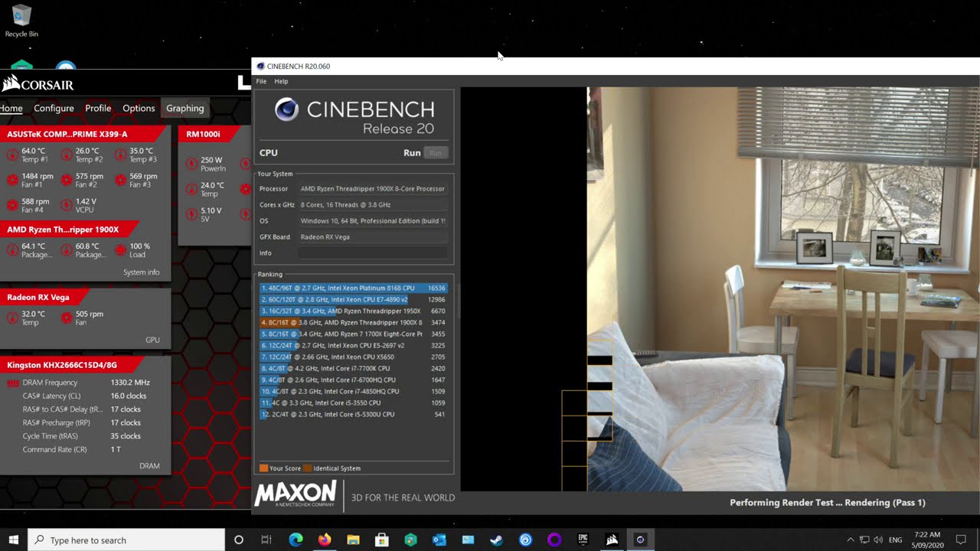Click the Run label beside CPU
Viewport: 980px width, 551px height.
(412, 153)
